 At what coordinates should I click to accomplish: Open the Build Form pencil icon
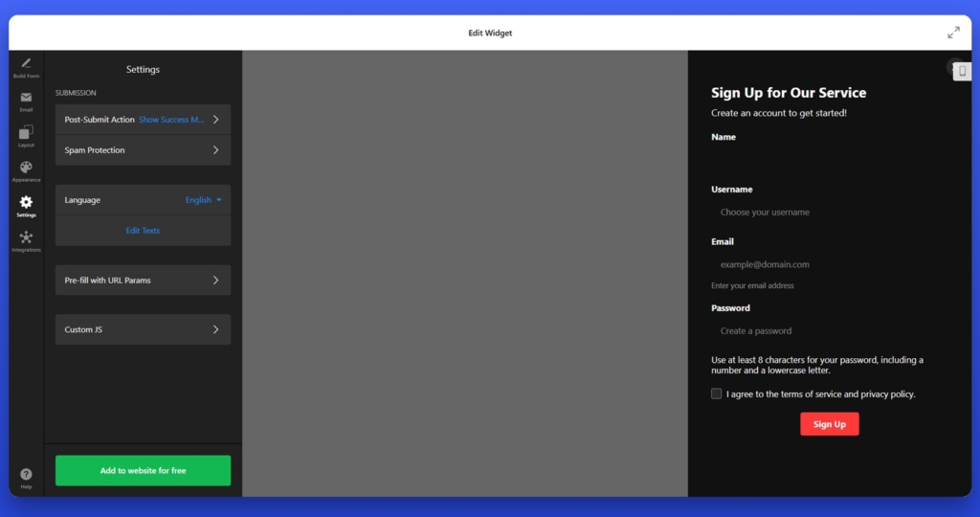coord(26,63)
